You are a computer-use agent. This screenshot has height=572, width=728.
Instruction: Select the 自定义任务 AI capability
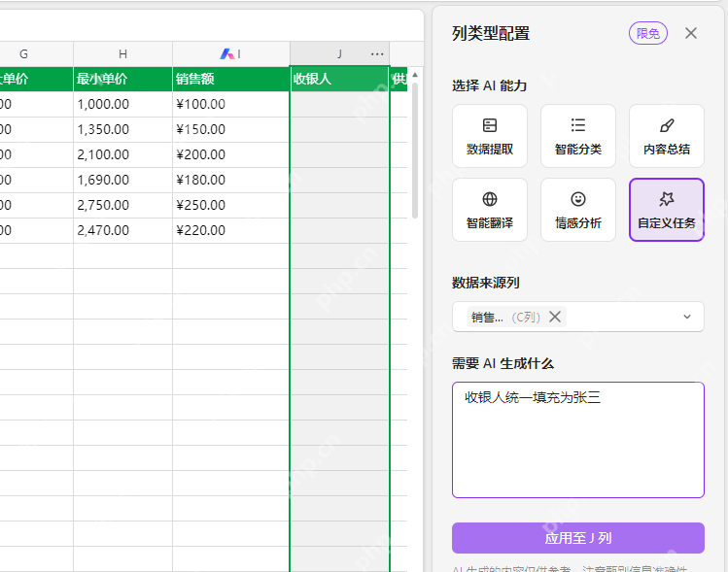666,210
